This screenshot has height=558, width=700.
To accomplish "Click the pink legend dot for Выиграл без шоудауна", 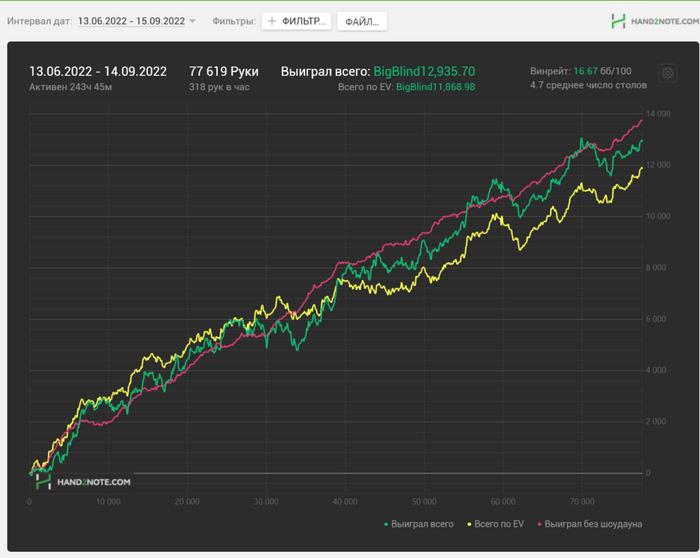I will tap(539, 525).
